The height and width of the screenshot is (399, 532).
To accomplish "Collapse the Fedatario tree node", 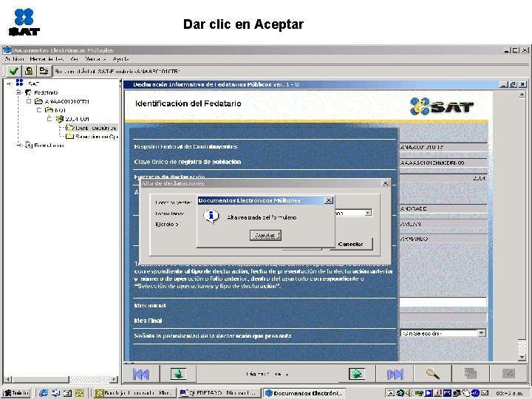I will click(x=18, y=92).
